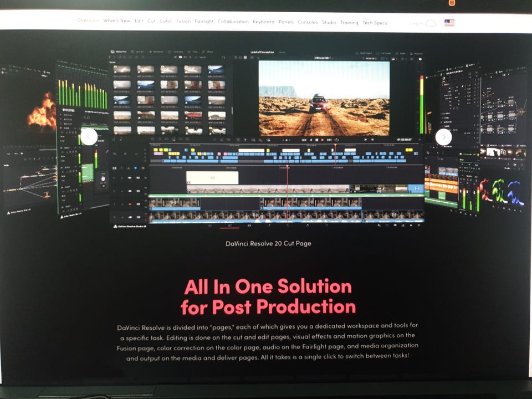Show the previous carousel slide
This screenshot has width=532, height=399.
(x=89, y=137)
